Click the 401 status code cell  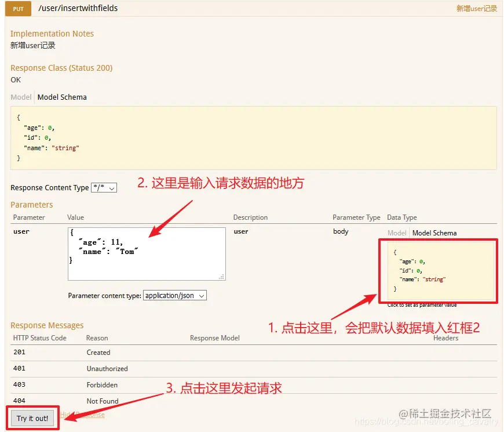tap(19, 368)
